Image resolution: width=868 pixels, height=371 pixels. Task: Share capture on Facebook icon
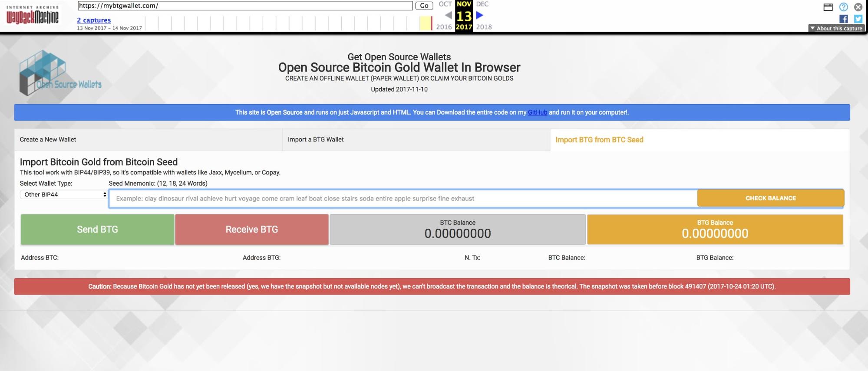[843, 19]
